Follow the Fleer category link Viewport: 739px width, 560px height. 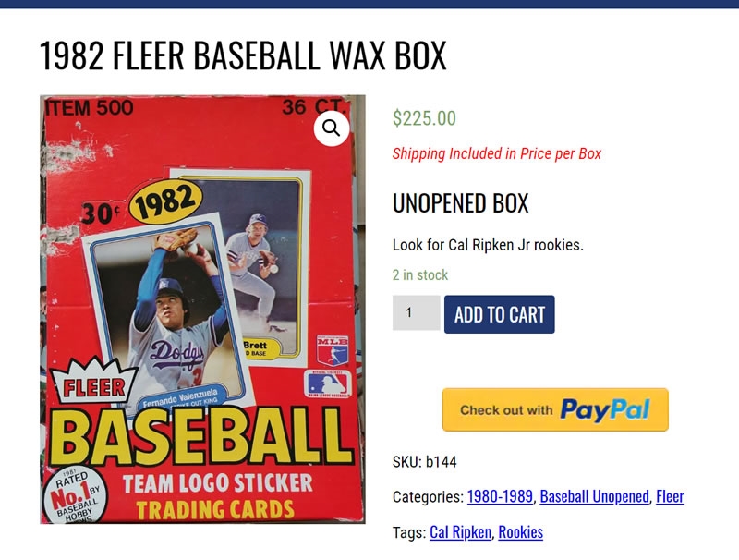pos(670,496)
